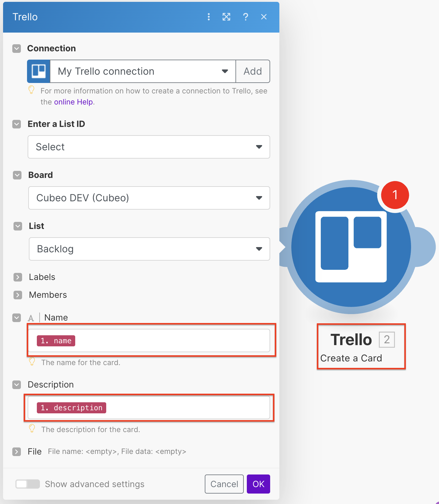Click the large Trello module circle
Image resolution: width=439 pixels, height=504 pixels.
351,247
